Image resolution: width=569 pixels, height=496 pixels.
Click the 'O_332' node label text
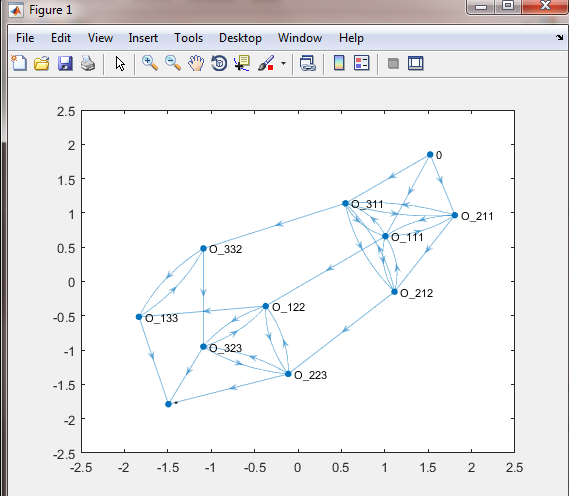coord(226,250)
